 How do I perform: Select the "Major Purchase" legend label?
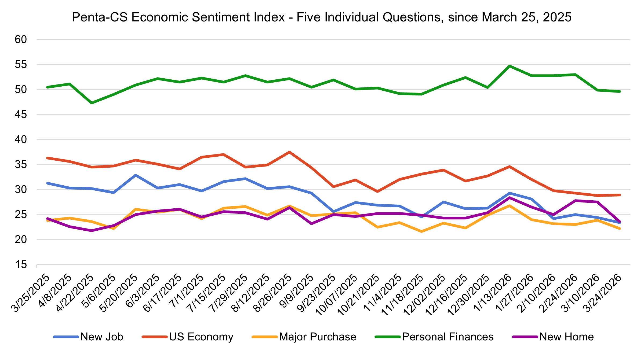click(318, 337)
